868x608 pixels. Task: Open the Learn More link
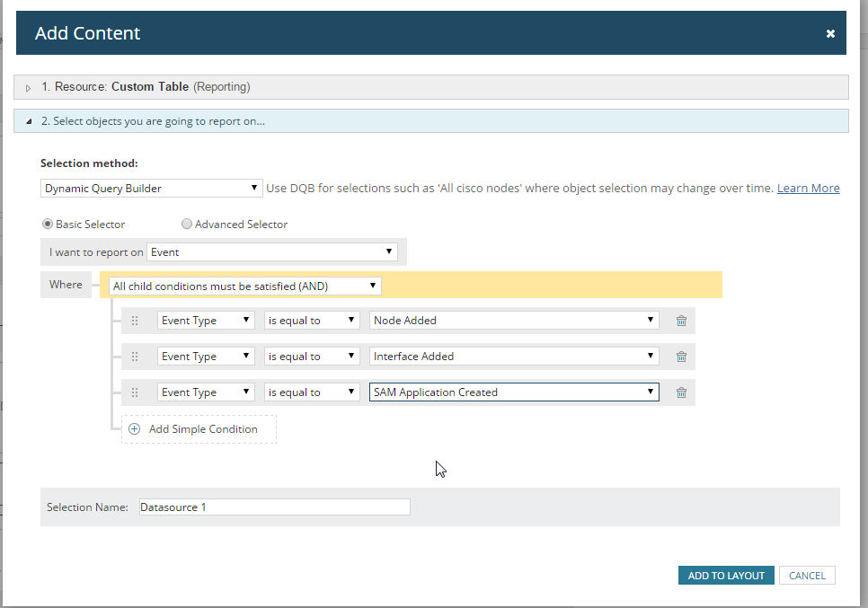click(x=808, y=188)
